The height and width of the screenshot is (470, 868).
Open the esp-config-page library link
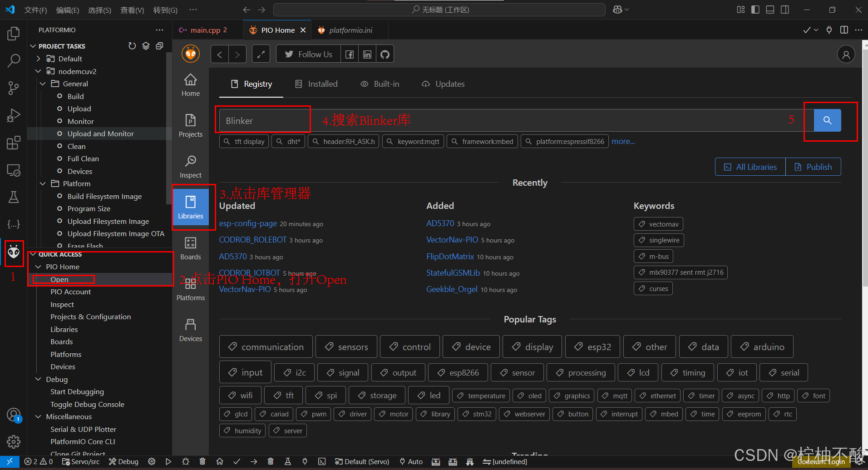(x=248, y=223)
